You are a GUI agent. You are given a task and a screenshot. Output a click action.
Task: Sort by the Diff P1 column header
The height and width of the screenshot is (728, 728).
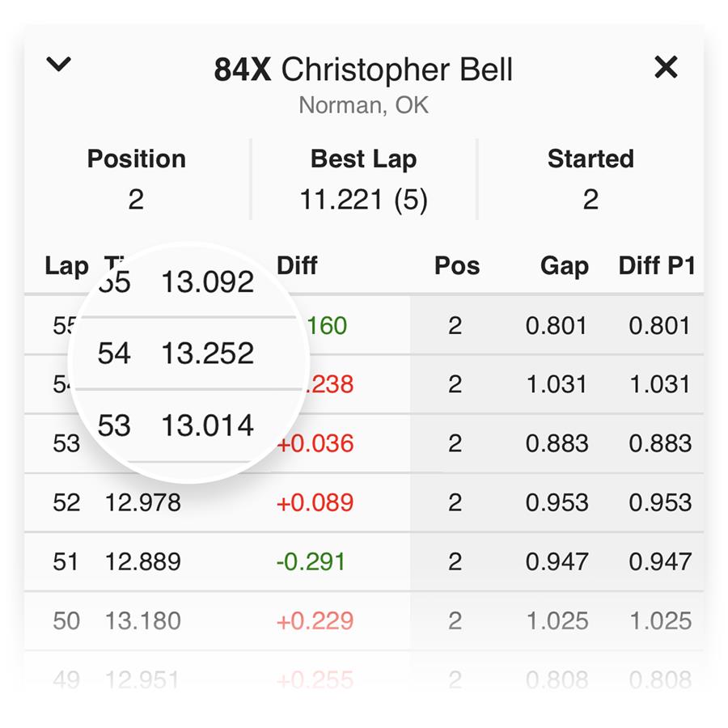(657, 265)
